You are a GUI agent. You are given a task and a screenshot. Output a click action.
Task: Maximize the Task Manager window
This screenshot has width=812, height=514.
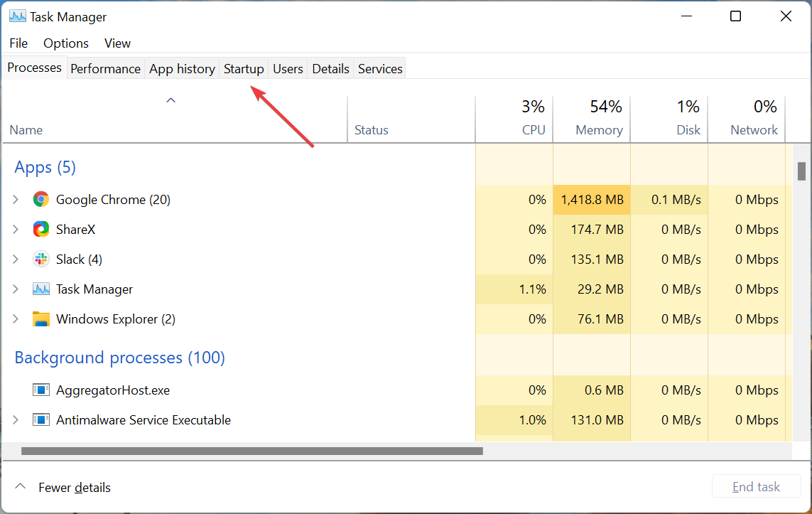735,16
